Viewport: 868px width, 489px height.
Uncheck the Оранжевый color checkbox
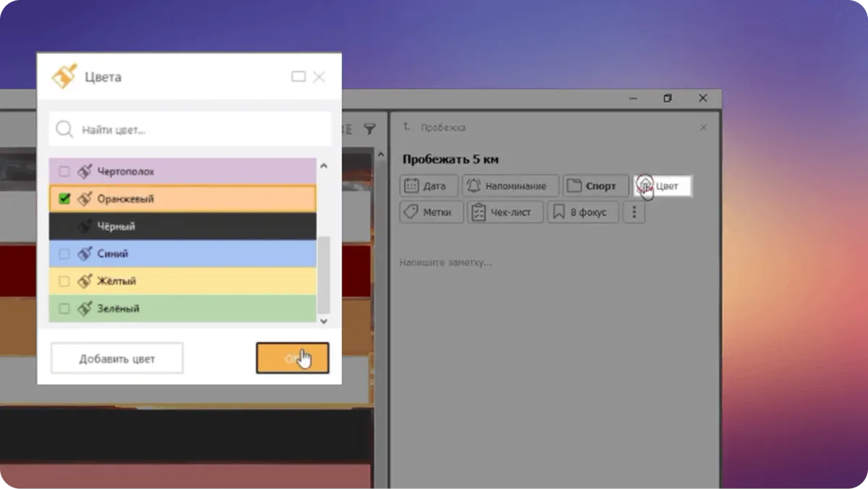click(64, 198)
